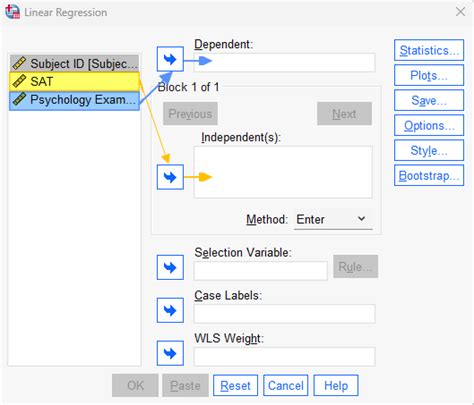Move variable into Case Labels arrow
Image resolution: width=474 pixels, height=405 pixels.
coord(170,310)
